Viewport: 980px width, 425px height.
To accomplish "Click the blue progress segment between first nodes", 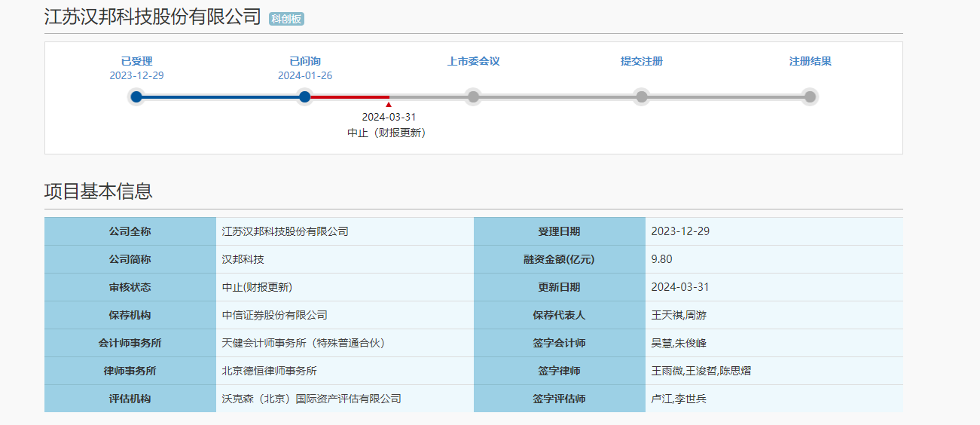I will click(220, 96).
